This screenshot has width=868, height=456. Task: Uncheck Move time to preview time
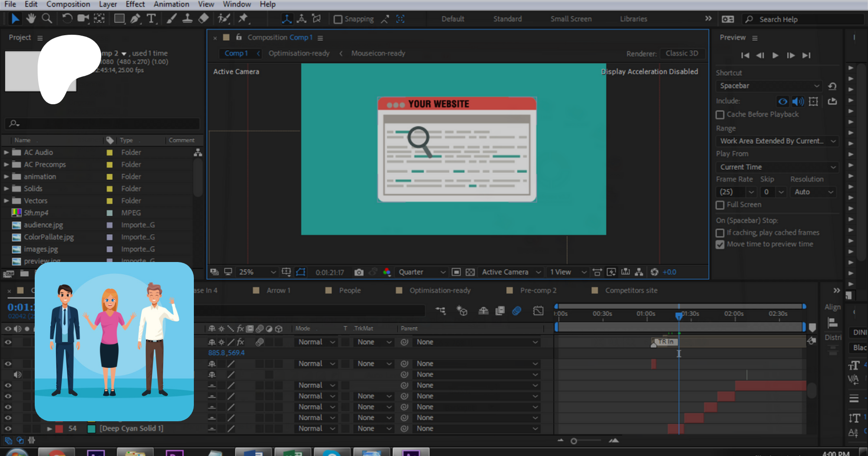720,245
